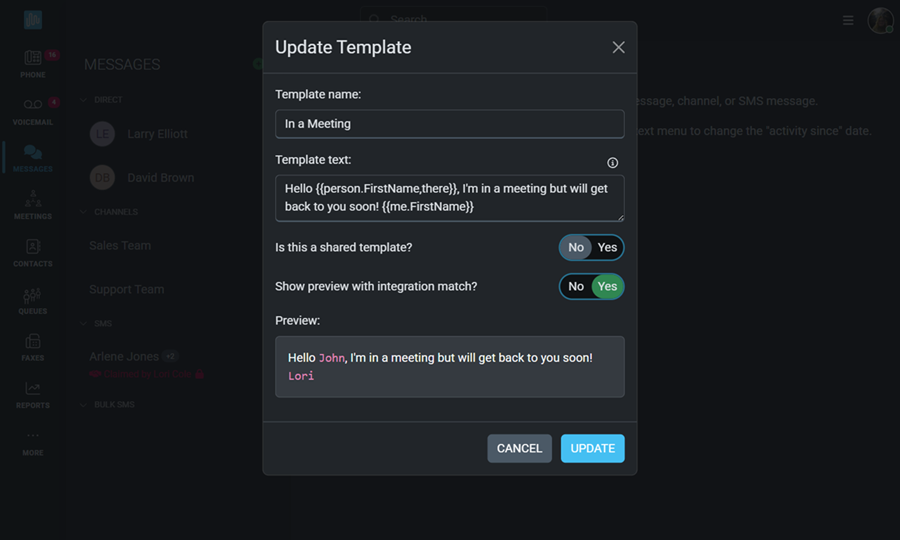900x540 pixels.
Task: Collapse the Channels section
Action: [84, 212]
